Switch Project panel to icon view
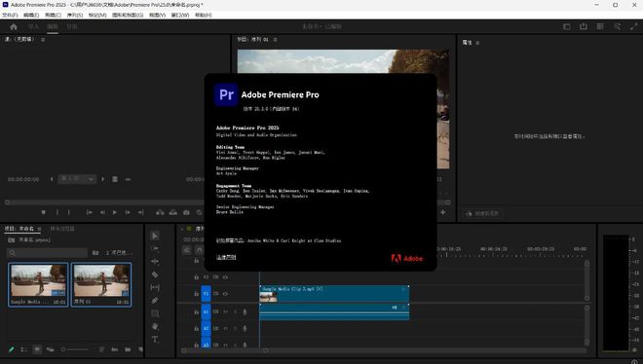The height and width of the screenshot is (364, 643). (x=37, y=349)
